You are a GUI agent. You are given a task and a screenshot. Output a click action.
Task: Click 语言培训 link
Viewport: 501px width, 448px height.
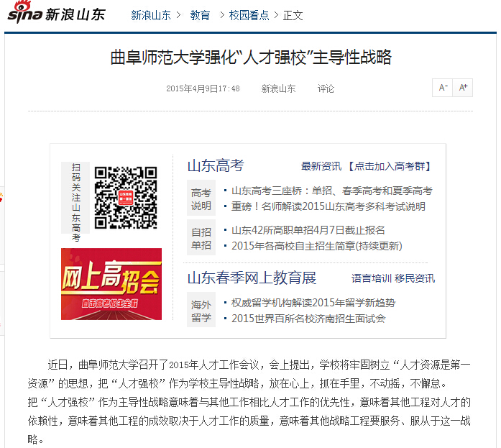pos(371,278)
